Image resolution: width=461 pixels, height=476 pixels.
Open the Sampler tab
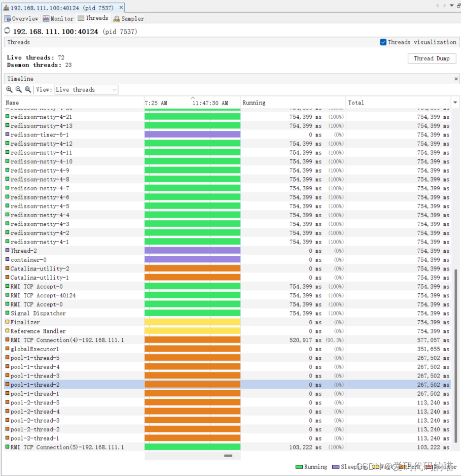click(128, 18)
